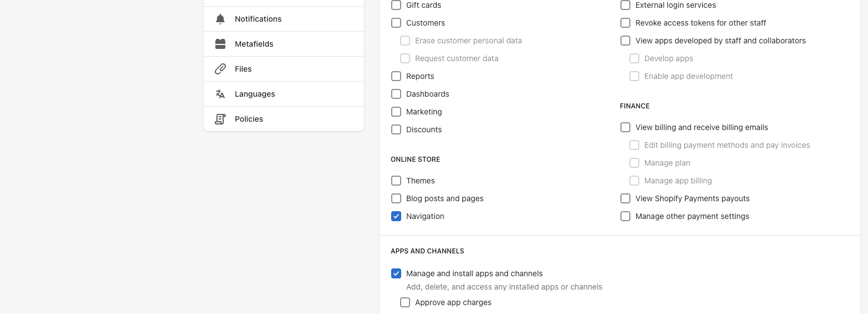Select the View Shopify Payments payouts checkbox
Screen dimensions: 868x314
tap(625, 198)
